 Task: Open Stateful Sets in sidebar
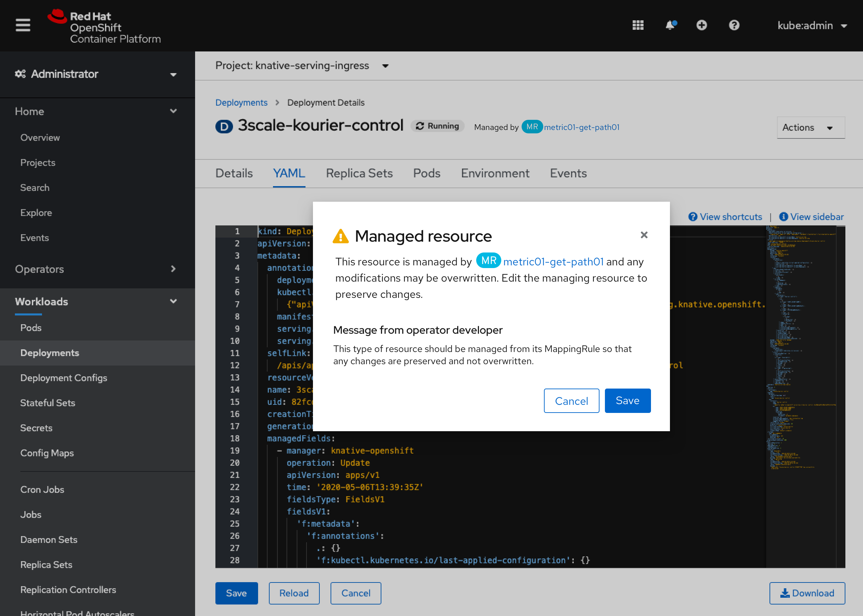click(x=47, y=403)
